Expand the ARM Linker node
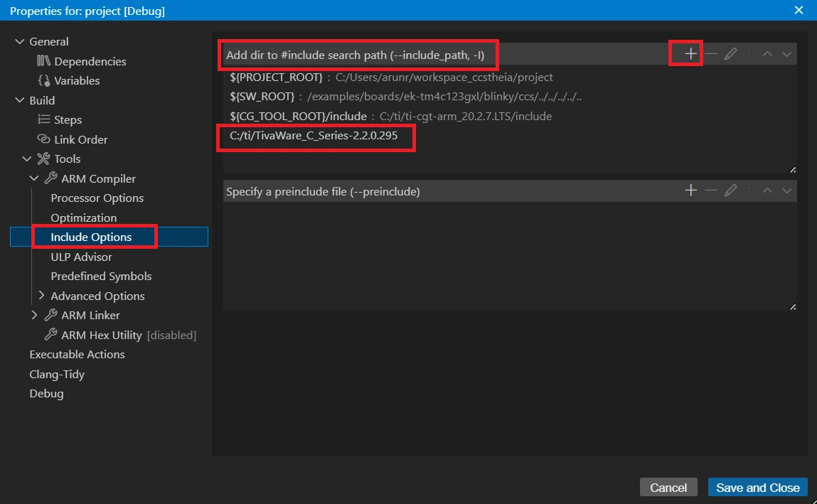Screen dimensions: 817x504 click(34, 315)
